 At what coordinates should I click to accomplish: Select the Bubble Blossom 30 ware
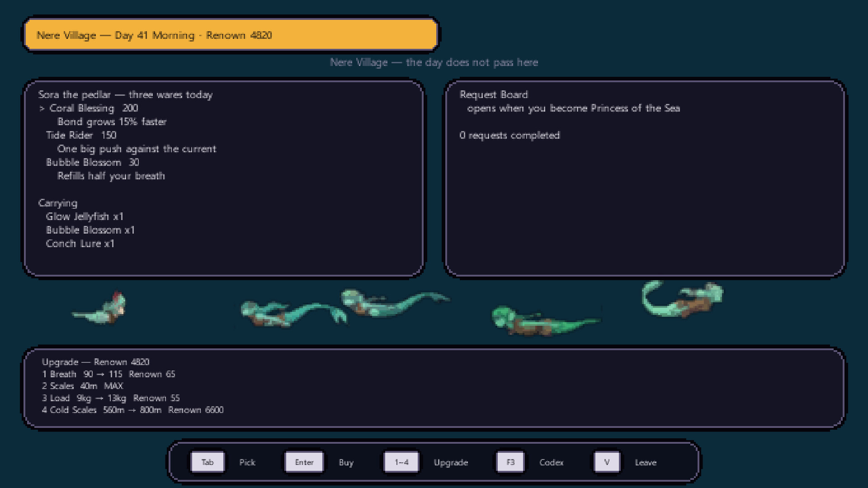point(92,162)
